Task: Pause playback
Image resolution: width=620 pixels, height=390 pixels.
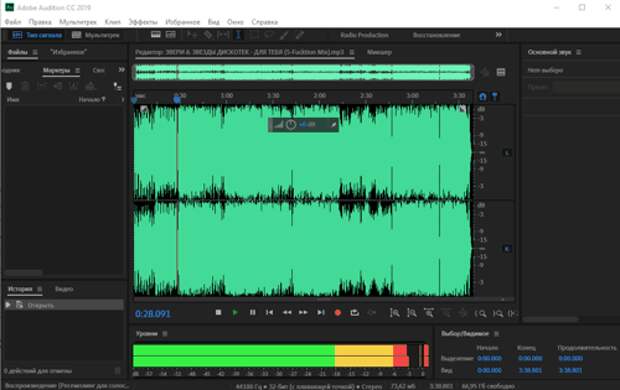Action: (252, 312)
